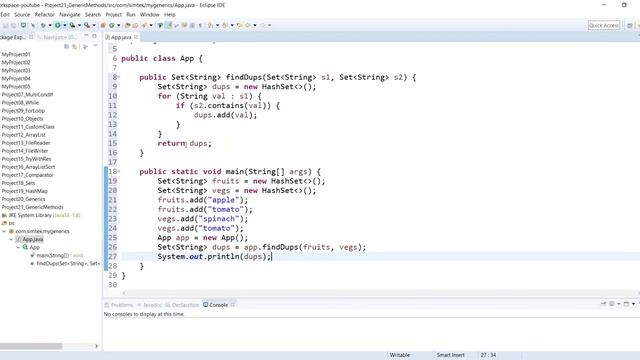Maximize the Package Explorer panel
The image size is (640, 360).
point(94,37)
